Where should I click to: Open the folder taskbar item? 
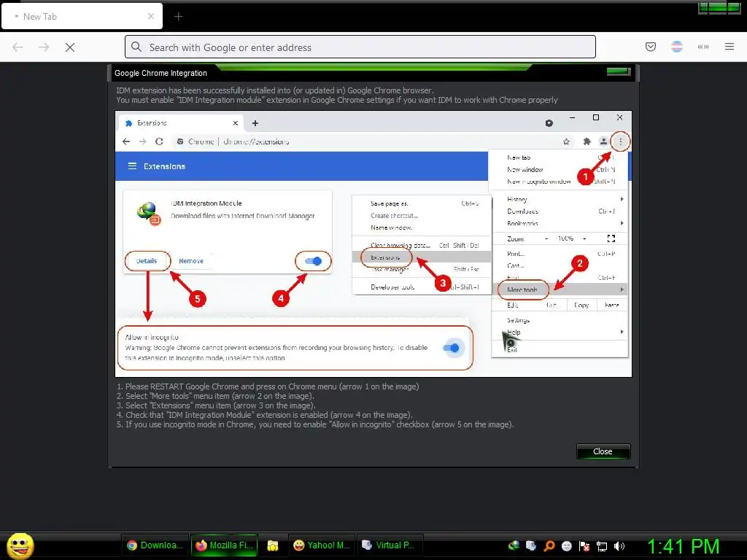tap(273, 545)
